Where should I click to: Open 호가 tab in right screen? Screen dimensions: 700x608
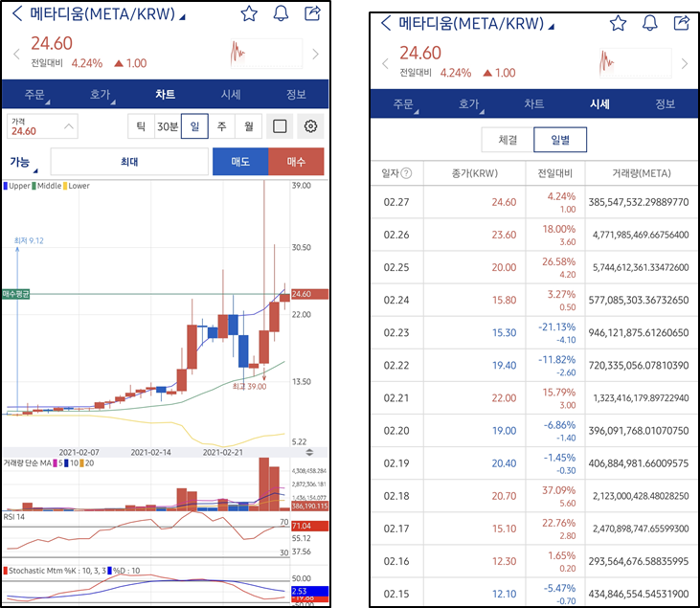(x=469, y=104)
